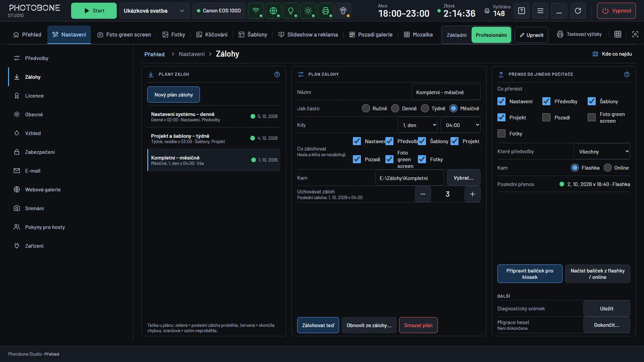Screen dimensions: 644x362
Task: Click the payment terminal status icon
Action: pos(343,11)
